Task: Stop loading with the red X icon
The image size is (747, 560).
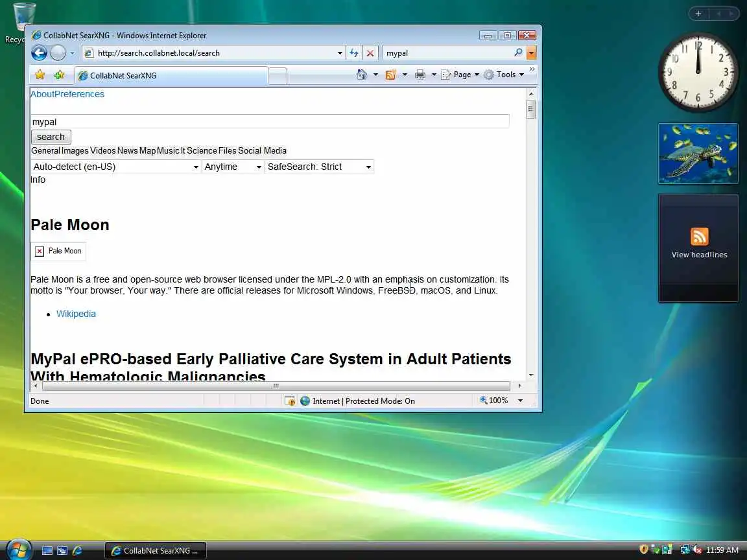Action: tap(370, 53)
